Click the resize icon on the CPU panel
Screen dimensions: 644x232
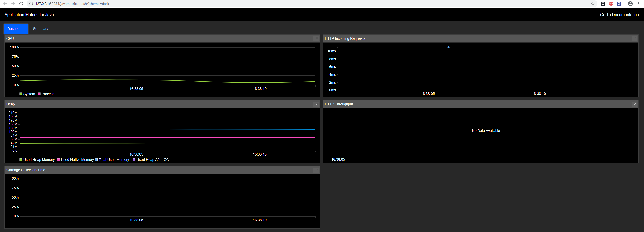coord(316,38)
